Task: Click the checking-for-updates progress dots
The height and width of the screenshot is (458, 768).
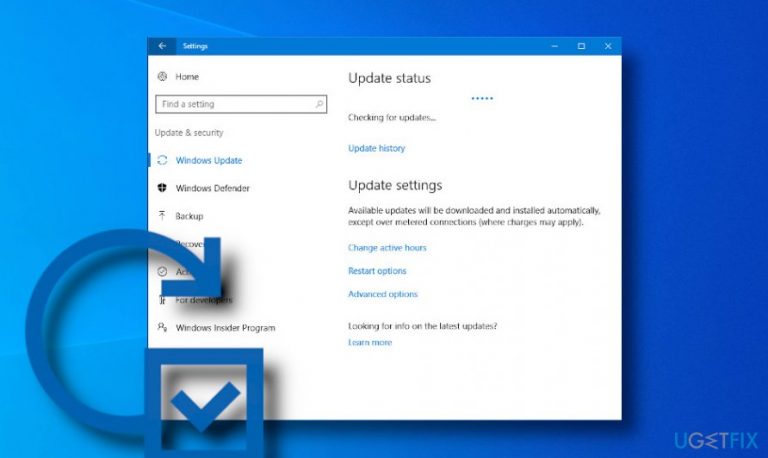Action: point(482,98)
